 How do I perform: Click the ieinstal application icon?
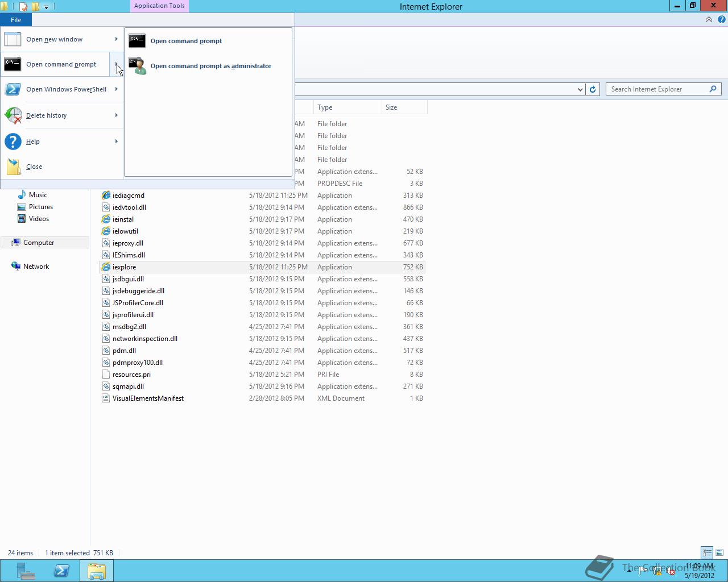pyautogui.click(x=106, y=219)
